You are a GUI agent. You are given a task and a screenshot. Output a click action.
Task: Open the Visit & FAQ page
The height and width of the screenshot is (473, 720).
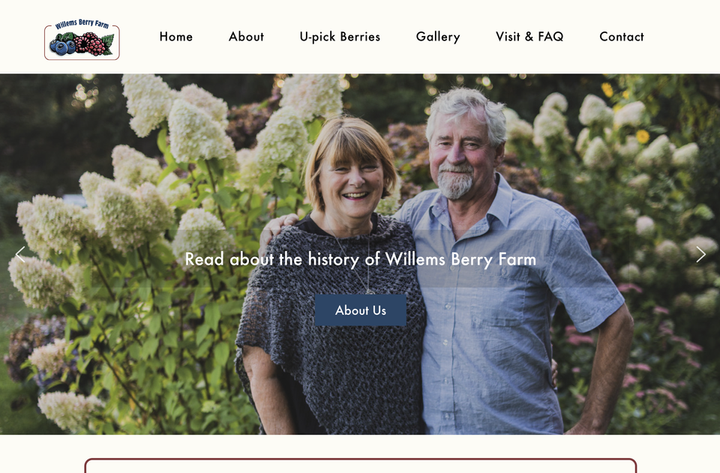(529, 37)
